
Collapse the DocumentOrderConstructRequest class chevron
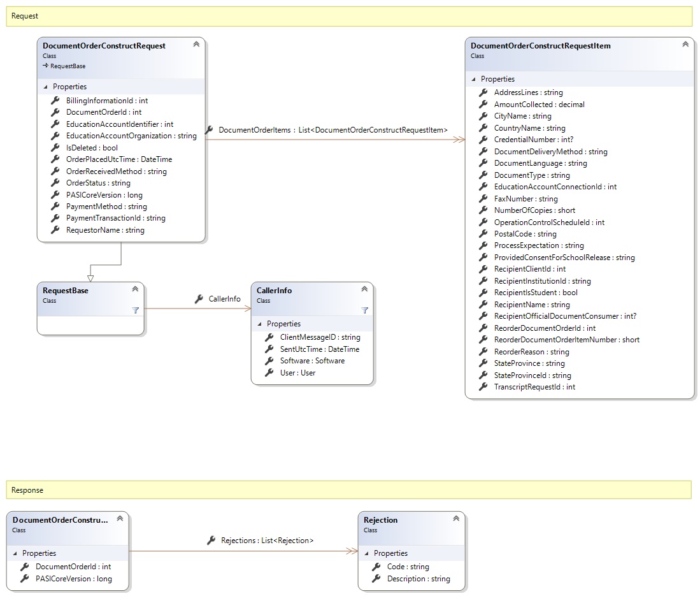tap(196, 45)
